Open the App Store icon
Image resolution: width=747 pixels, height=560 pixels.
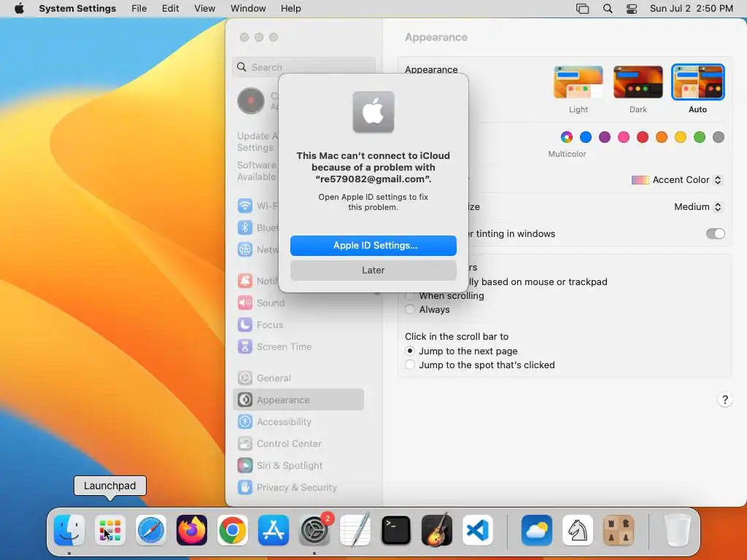click(274, 530)
